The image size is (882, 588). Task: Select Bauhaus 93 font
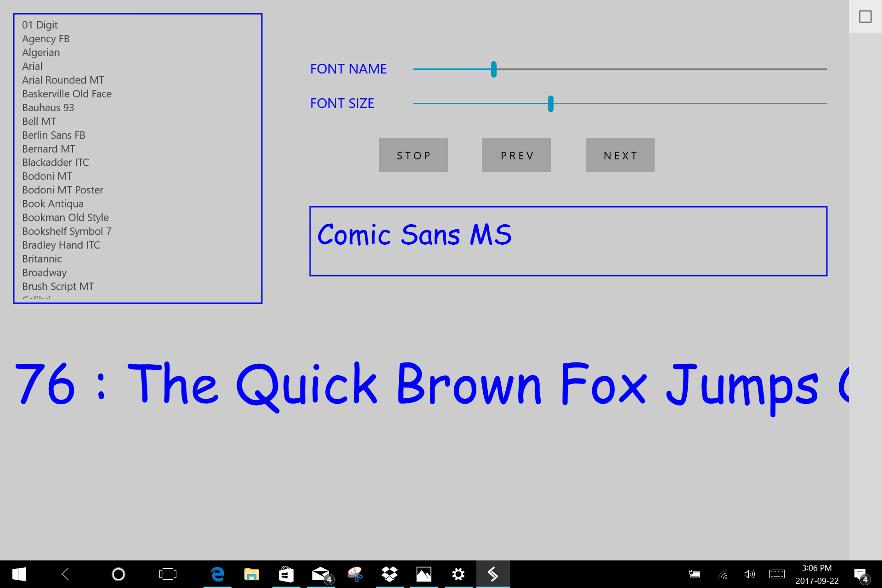pyautogui.click(x=48, y=107)
